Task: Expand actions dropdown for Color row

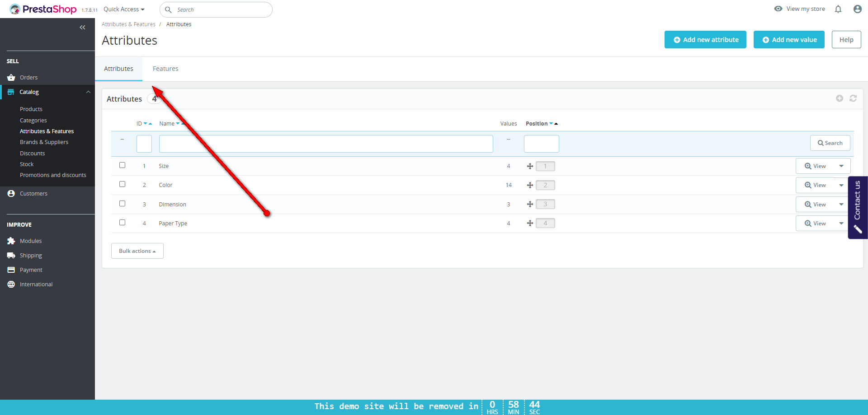Action: coord(841,185)
